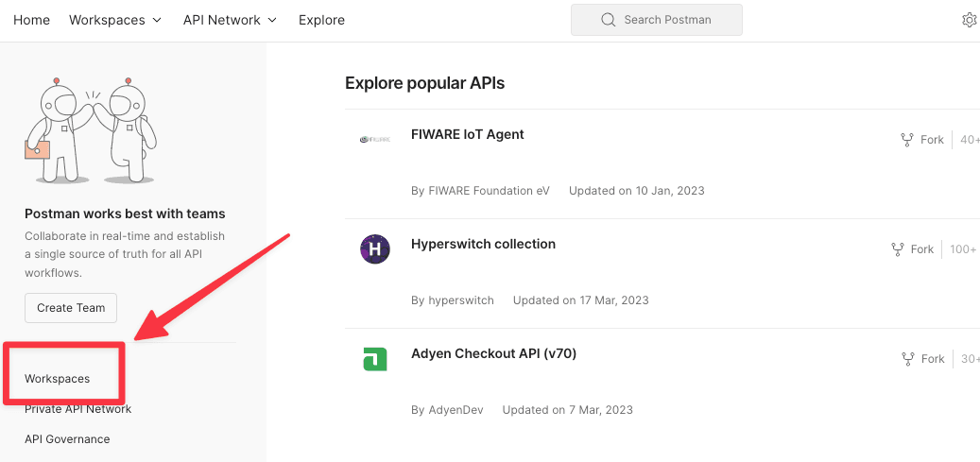
Task: Click the green Adyen logo icon
Action: pyautogui.click(x=375, y=359)
